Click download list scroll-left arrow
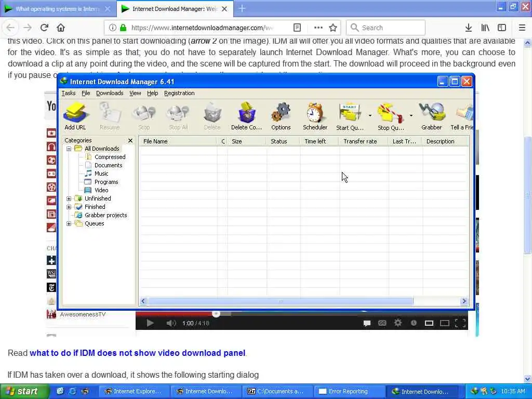 click(x=143, y=301)
